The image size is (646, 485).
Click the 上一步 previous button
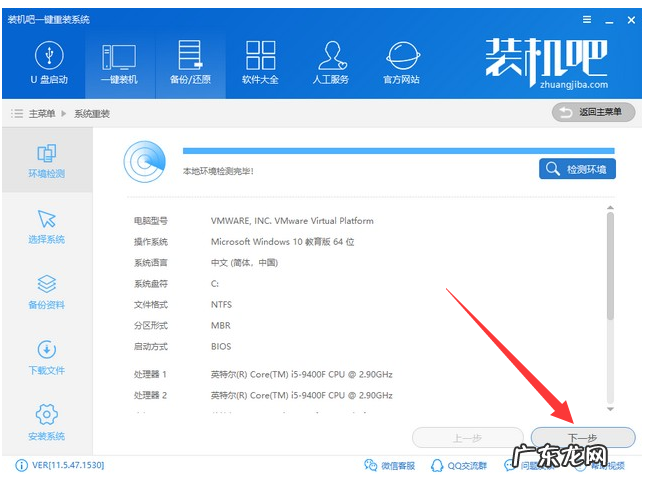point(468,438)
